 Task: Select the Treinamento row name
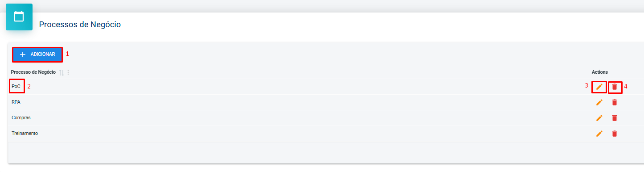(x=25, y=133)
